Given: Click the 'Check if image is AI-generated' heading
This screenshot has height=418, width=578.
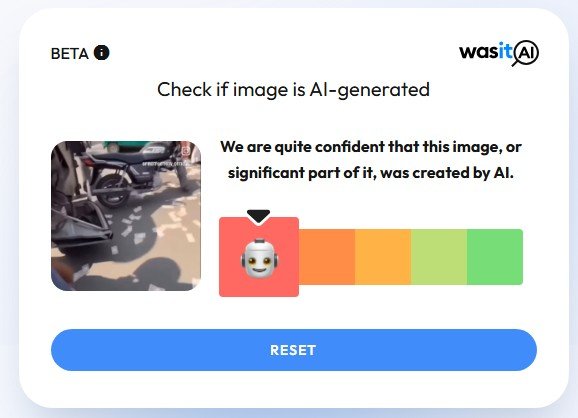Looking at the screenshot, I should coord(293,90).
